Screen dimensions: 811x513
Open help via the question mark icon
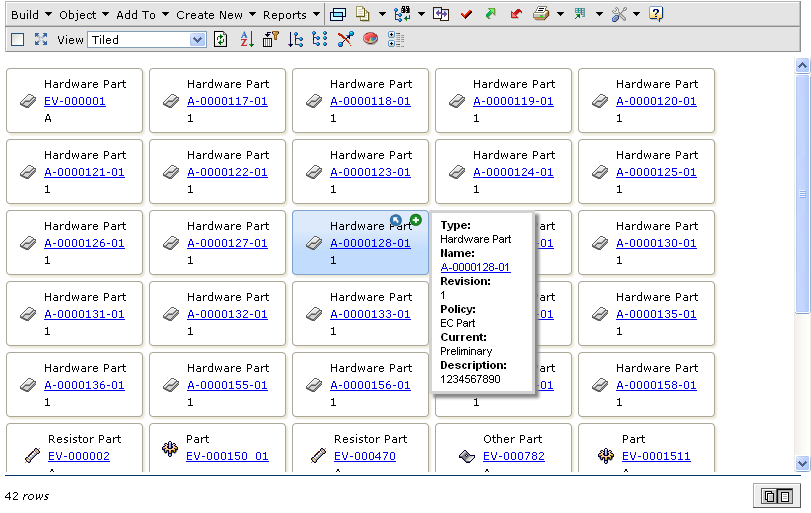tap(656, 15)
